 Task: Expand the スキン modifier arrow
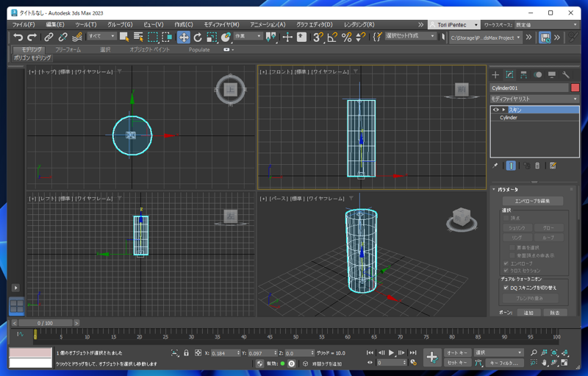pyautogui.click(x=503, y=110)
